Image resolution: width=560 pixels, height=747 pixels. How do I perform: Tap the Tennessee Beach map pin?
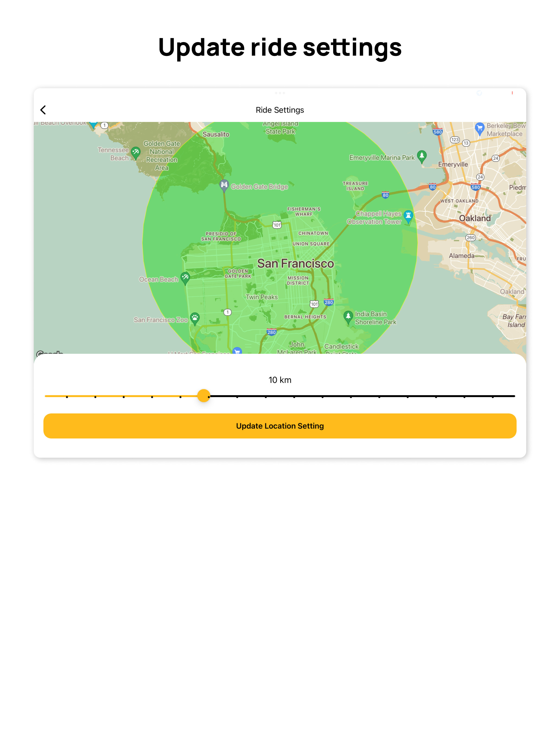coord(136,153)
